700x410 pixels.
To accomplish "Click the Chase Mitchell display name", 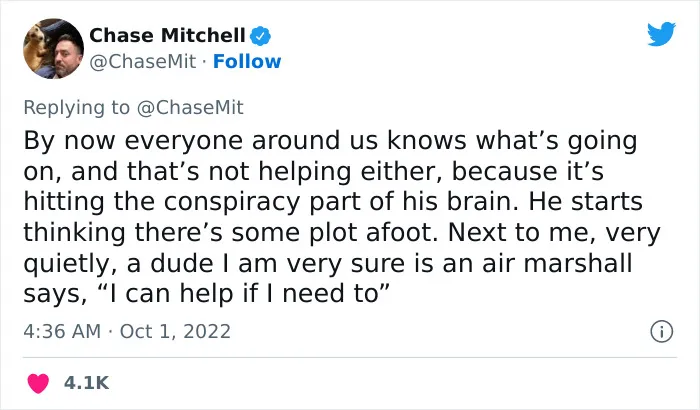I will tap(167, 35).
